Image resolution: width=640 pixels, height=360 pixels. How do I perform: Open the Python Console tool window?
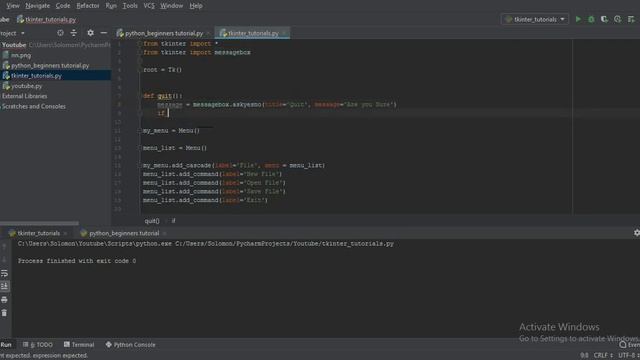point(131,344)
